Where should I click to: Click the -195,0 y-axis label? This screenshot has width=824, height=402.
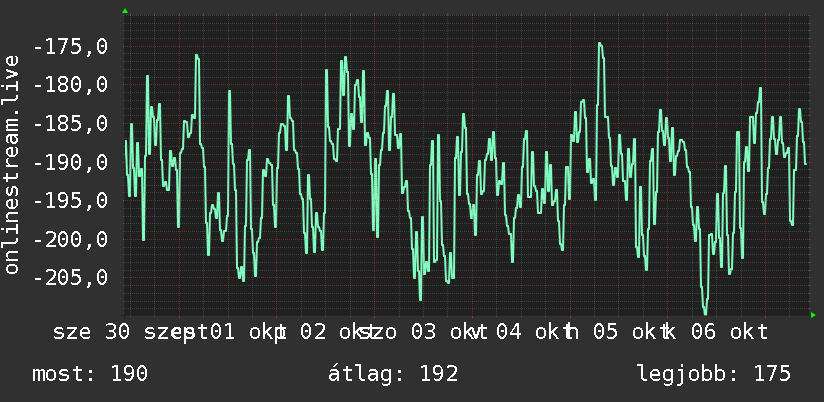(x=70, y=201)
